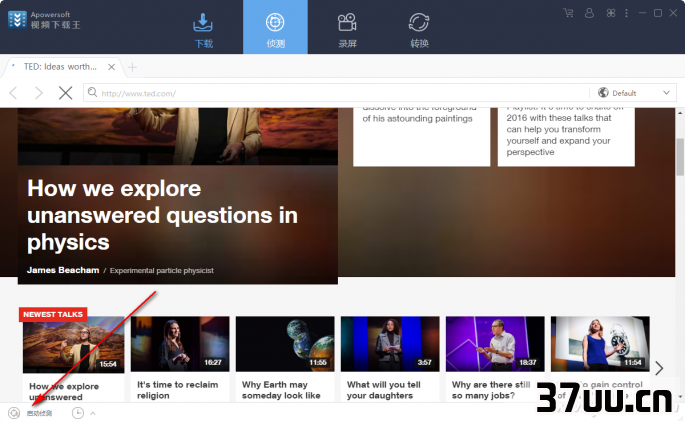The image size is (685, 423).
Task: Add a new browser tab
Action: (x=132, y=67)
